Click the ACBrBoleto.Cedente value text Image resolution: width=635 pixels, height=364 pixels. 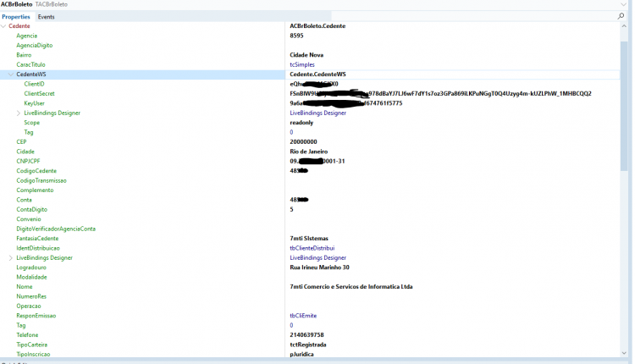click(317, 26)
